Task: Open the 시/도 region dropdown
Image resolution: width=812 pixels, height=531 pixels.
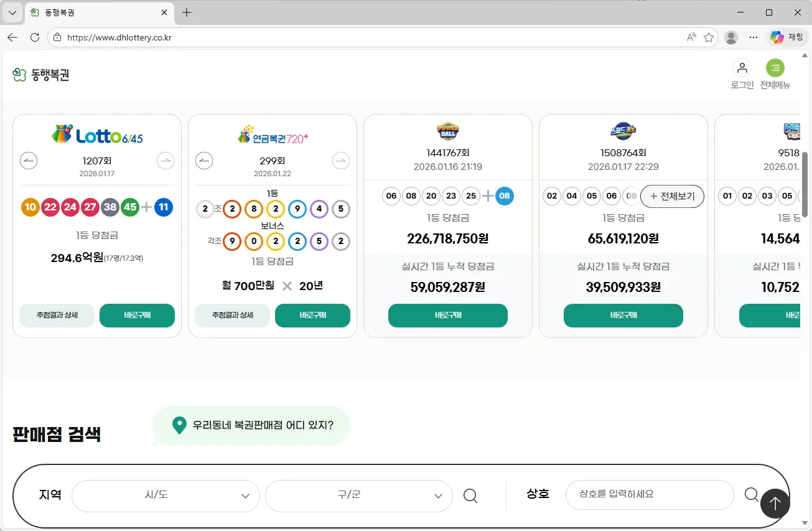Action: pos(165,496)
